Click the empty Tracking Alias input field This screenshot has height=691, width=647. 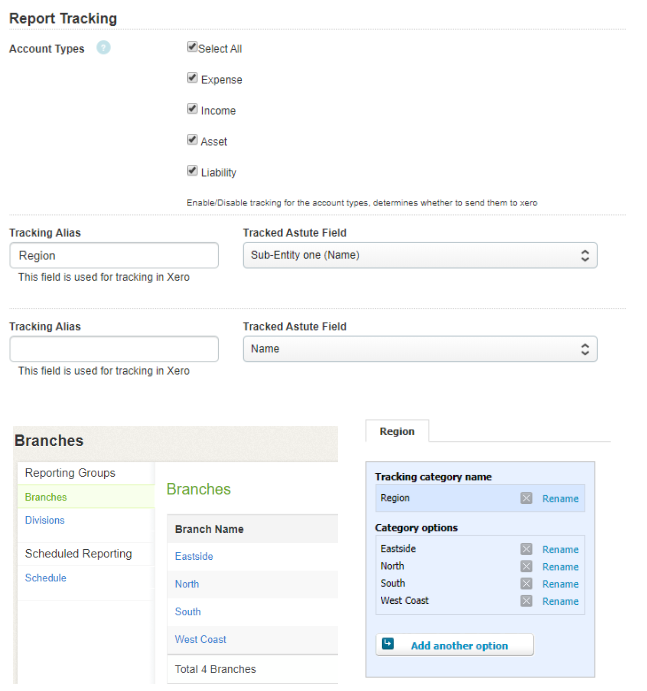click(114, 349)
